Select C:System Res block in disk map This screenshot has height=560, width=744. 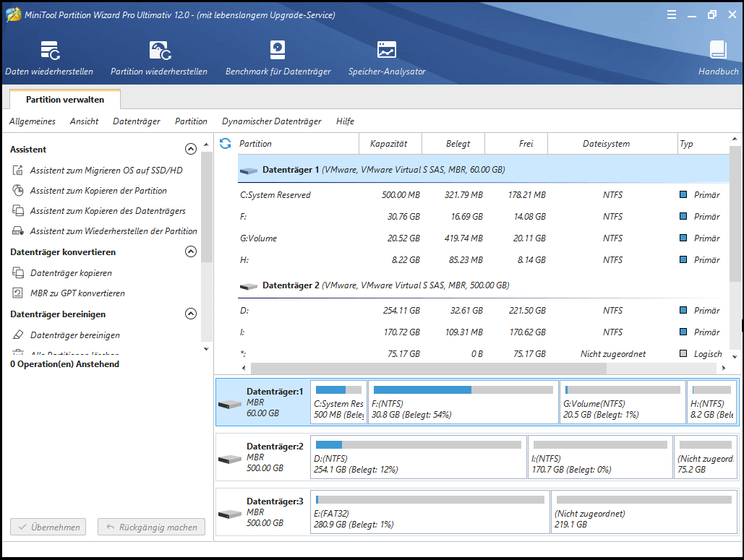point(339,402)
